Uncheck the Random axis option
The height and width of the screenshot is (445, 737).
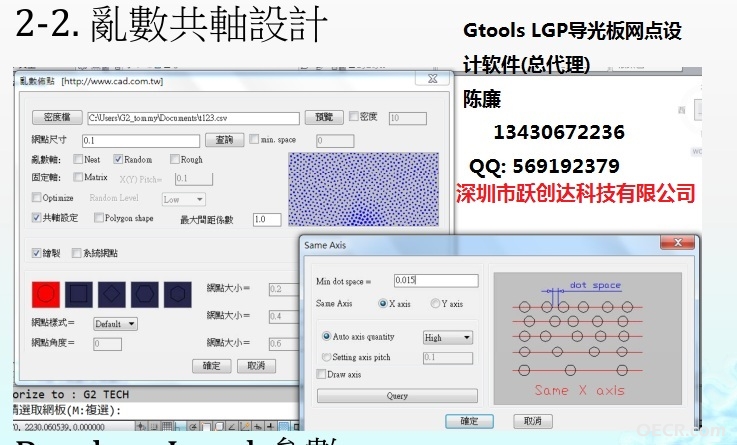(118, 159)
